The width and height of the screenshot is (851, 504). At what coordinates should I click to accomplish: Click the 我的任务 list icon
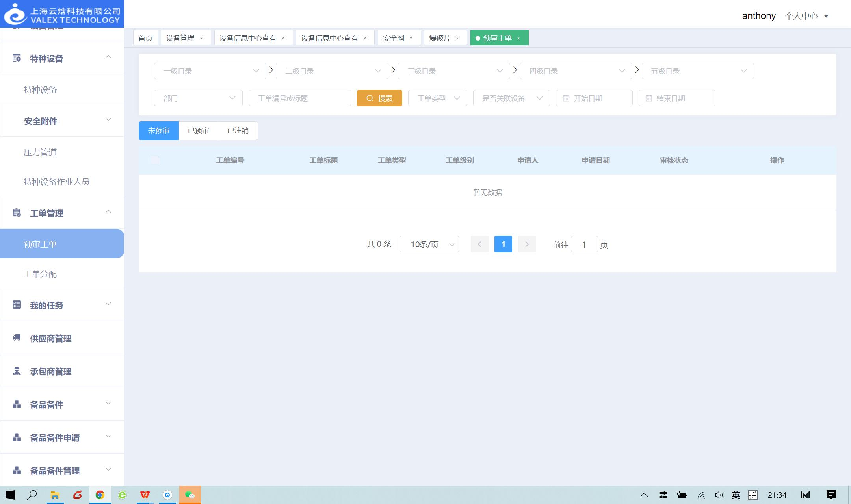17,305
